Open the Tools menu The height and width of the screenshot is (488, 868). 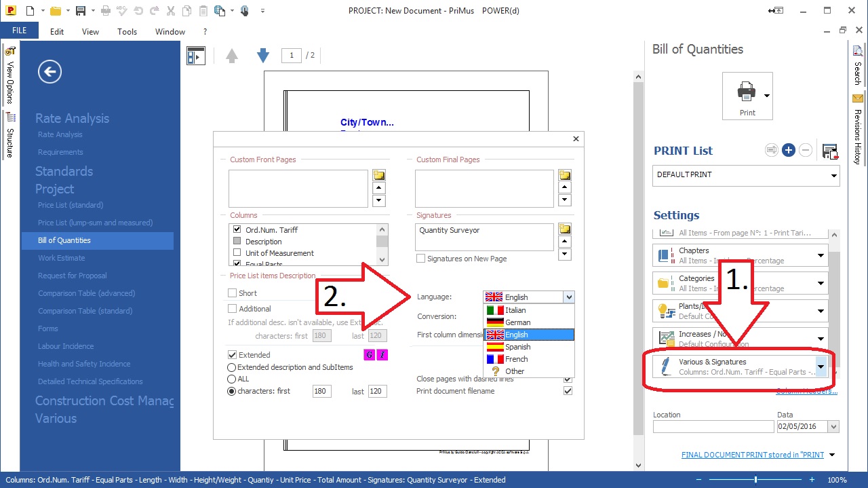pos(127,31)
